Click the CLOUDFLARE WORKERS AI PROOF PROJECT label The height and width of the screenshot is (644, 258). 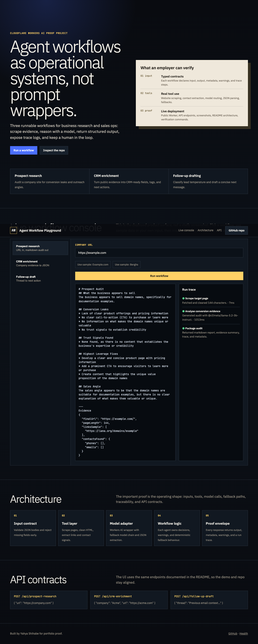[39, 33]
